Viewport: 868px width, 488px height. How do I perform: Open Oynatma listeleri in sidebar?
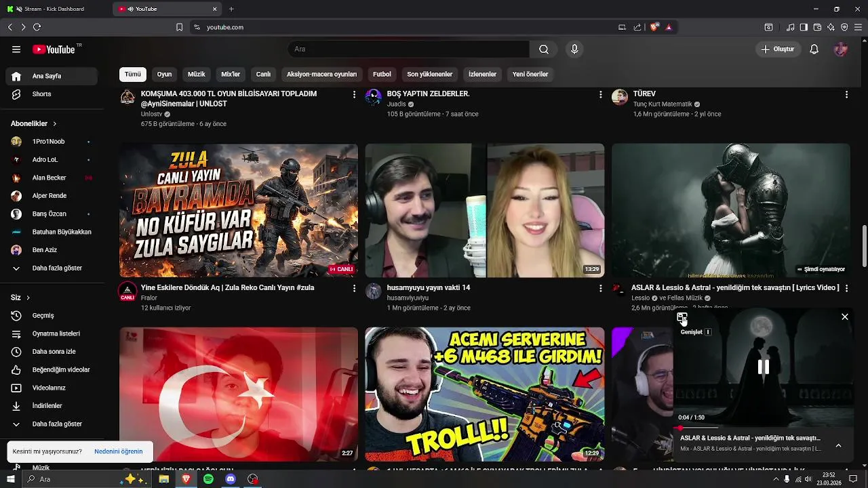(x=52, y=333)
